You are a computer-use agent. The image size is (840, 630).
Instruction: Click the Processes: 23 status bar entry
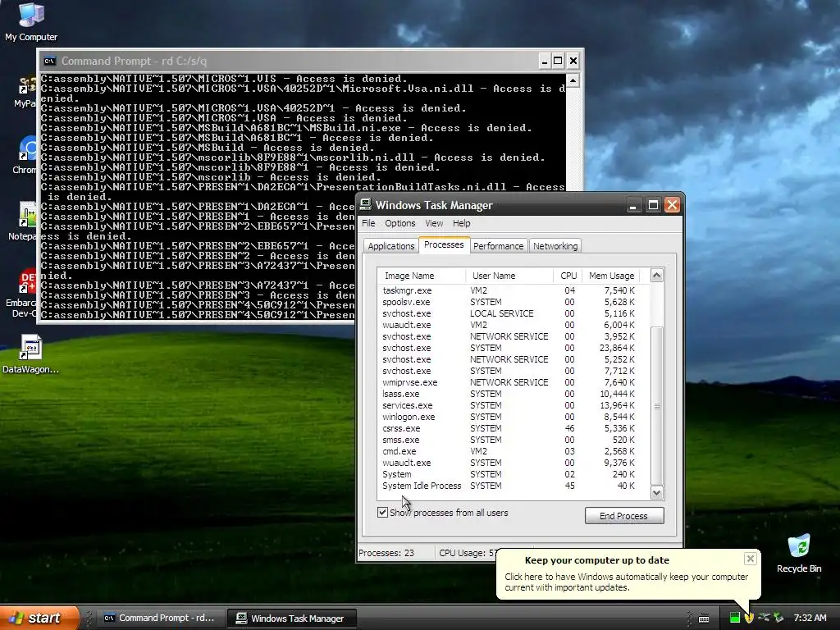point(395,553)
